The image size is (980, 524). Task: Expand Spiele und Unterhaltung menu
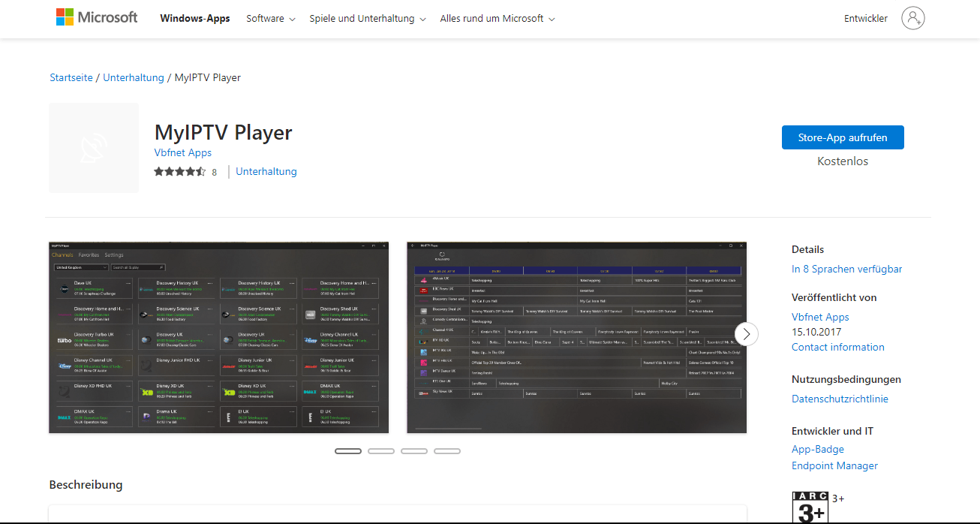(368, 19)
